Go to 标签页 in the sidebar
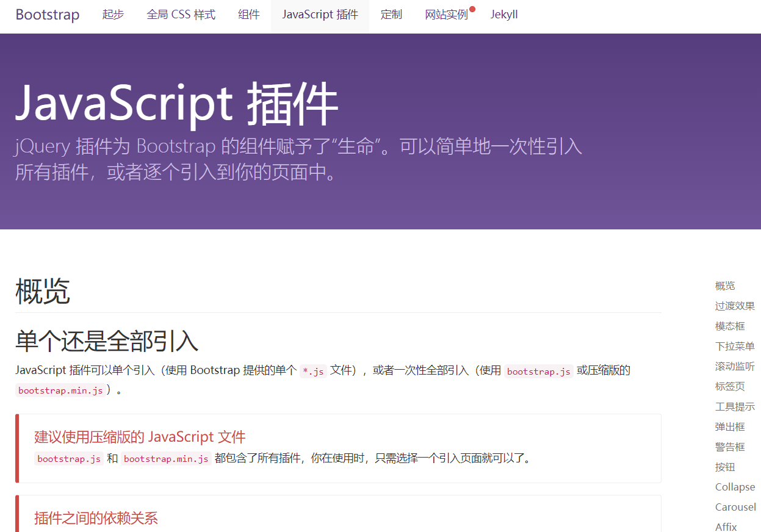This screenshot has width=761, height=532. tap(730, 386)
